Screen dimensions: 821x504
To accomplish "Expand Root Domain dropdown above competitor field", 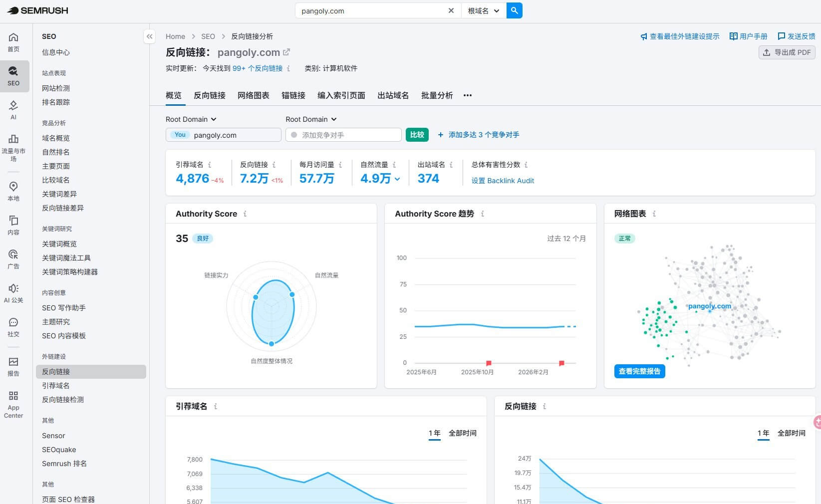I will coord(311,119).
